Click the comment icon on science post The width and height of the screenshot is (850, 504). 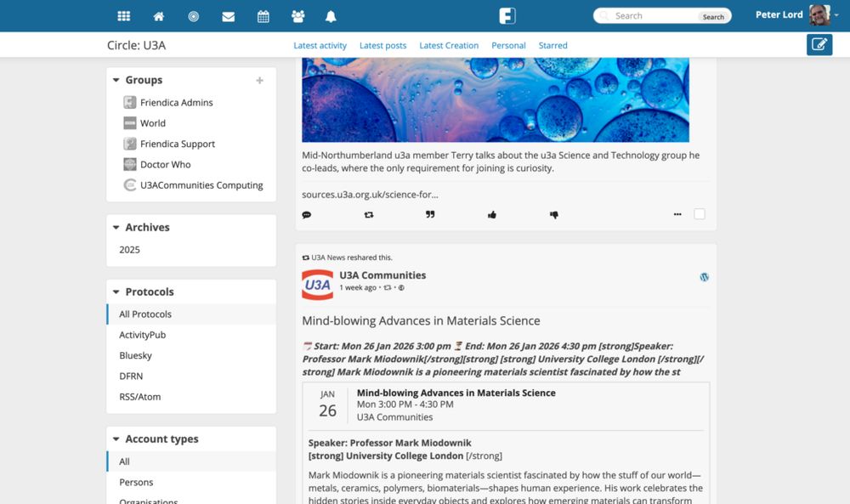coord(306,215)
